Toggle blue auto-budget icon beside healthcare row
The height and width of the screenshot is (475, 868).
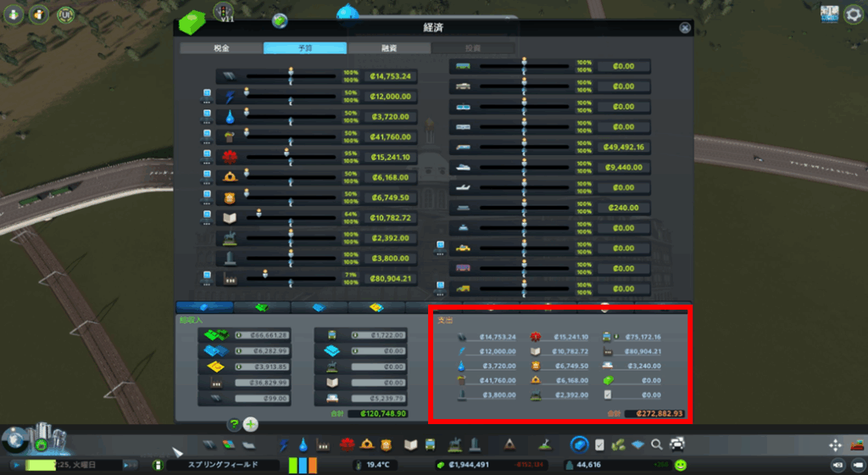pyautogui.click(x=207, y=157)
